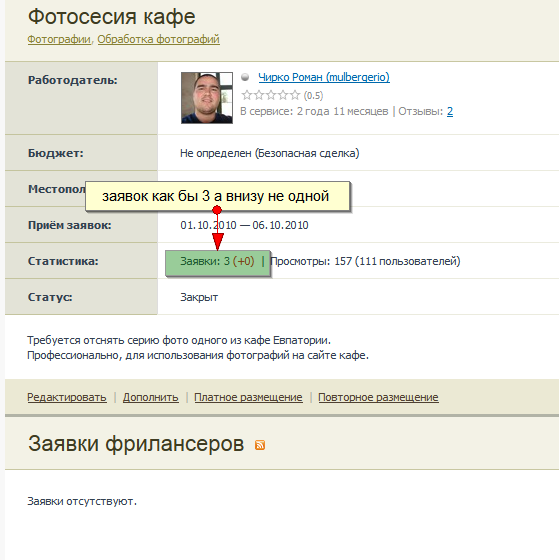Click the В сервисе: 2 года 11 месяцев text
The height and width of the screenshot is (560, 559).
[314, 111]
